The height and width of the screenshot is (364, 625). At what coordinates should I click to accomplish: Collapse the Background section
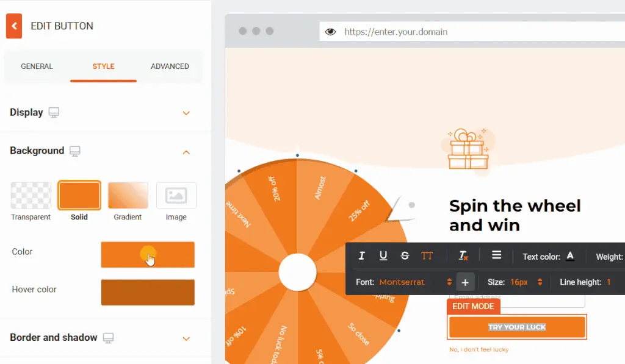click(186, 152)
